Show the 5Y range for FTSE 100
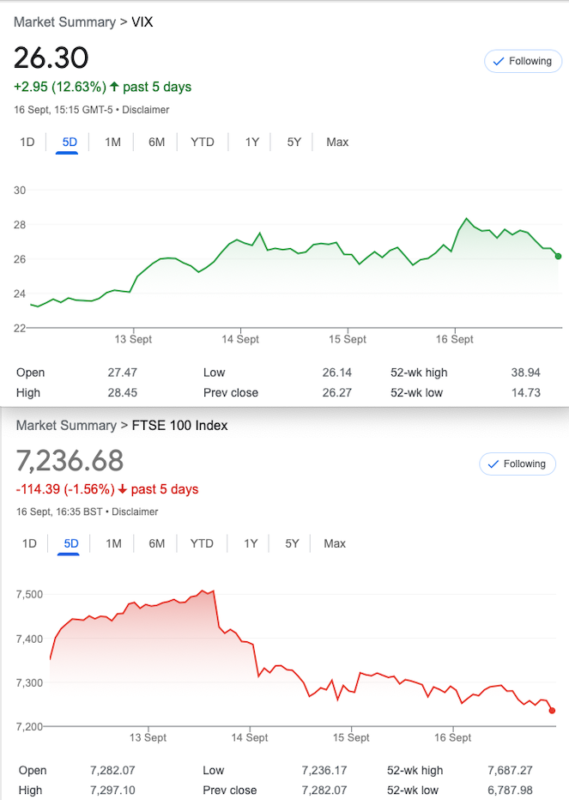Viewport: 569px width, 800px height. [x=291, y=543]
